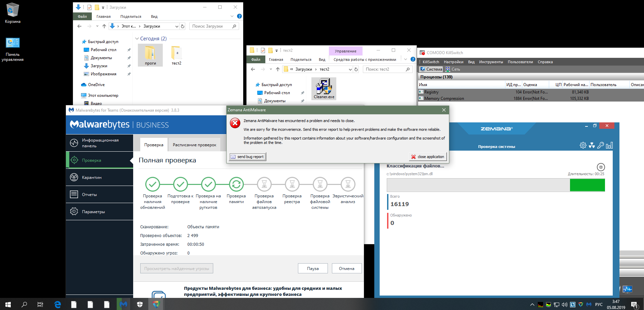Stop the Zemana scan with stop button
This screenshot has height=310, width=644.
click(x=601, y=167)
